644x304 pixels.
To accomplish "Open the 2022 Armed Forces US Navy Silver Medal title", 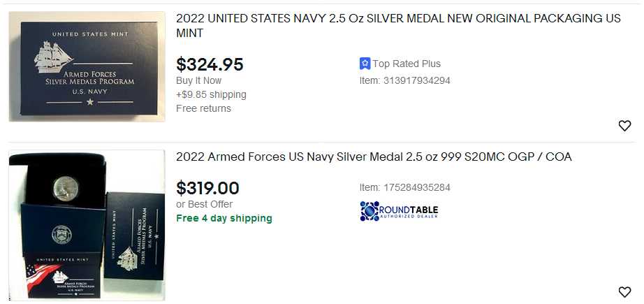I will point(374,157).
